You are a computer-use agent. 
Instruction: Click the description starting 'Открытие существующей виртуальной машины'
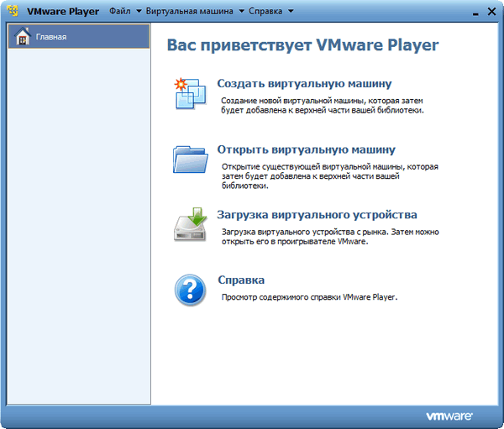tap(330, 176)
